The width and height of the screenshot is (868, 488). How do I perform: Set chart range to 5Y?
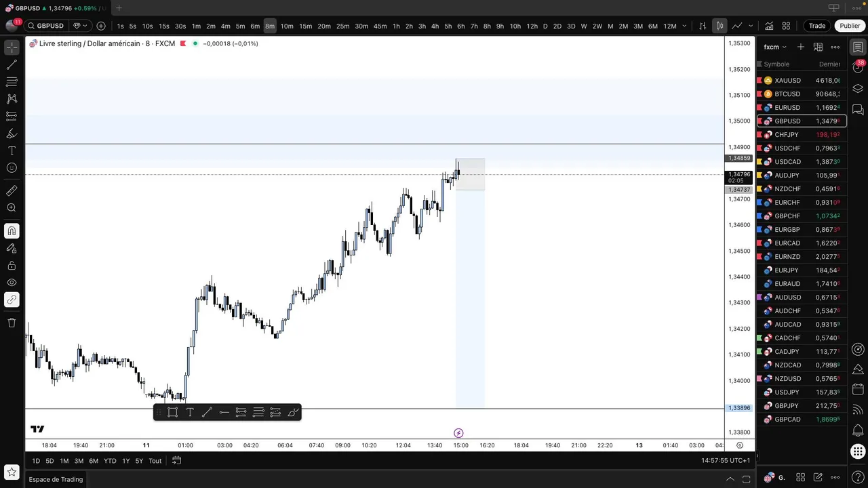[x=139, y=461]
